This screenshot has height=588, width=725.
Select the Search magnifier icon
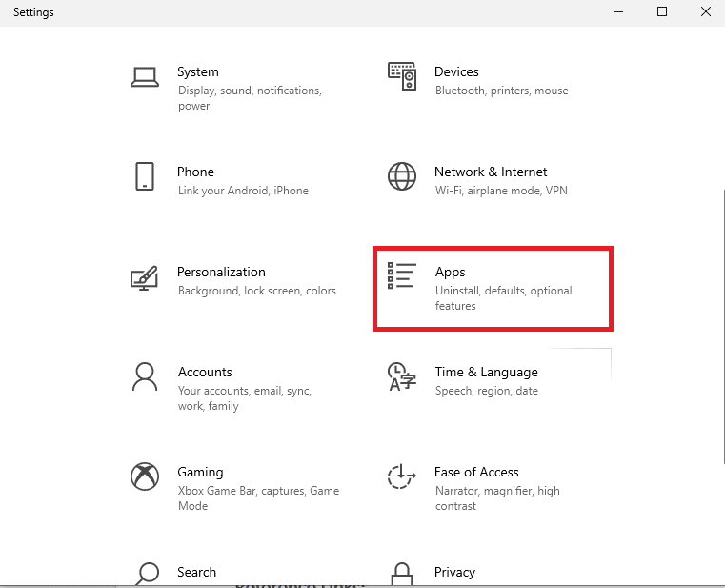pos(147,574)
